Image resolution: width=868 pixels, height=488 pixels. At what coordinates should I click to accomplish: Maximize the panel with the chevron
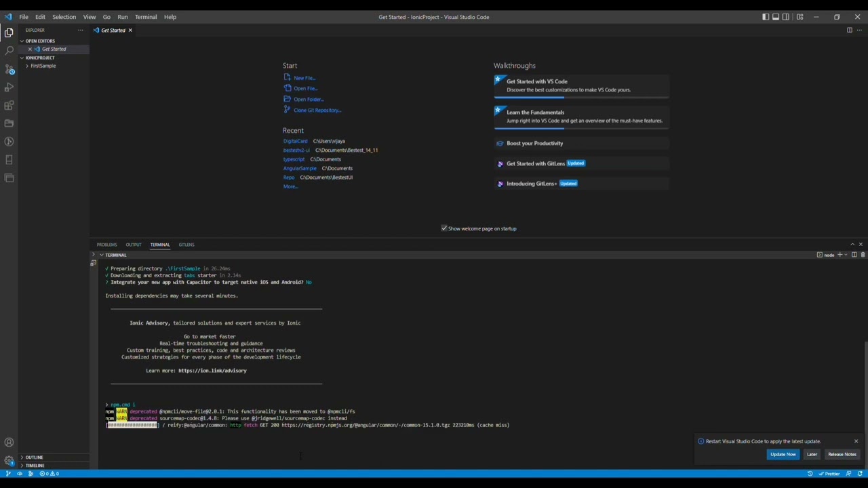point(852,244)
